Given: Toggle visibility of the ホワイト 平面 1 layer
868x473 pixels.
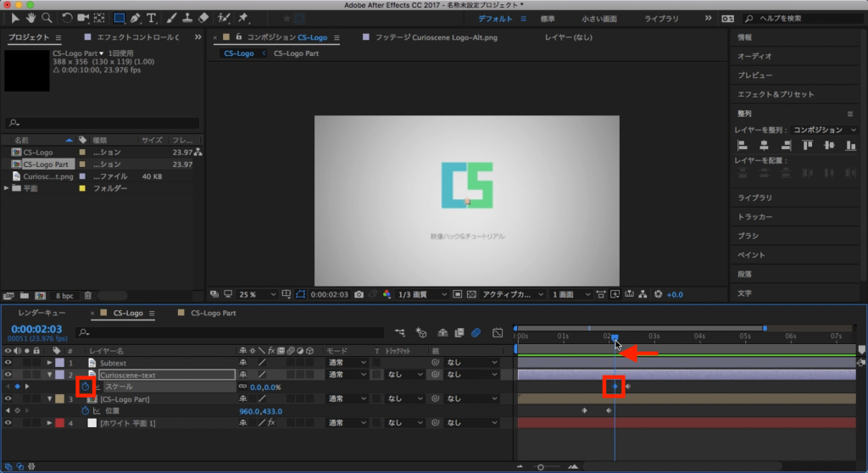Looking at the screenshot, I should [x=8, y=422].
